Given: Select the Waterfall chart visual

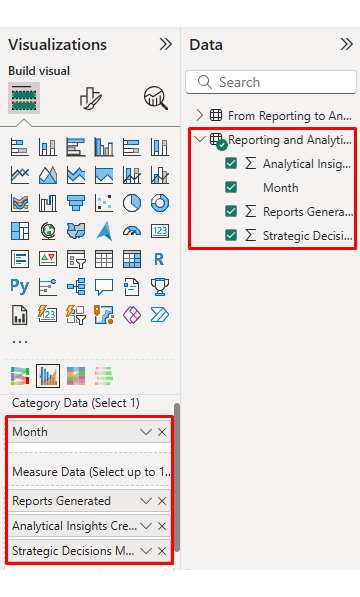Looking at the screenshot, I should click(48, 203).
